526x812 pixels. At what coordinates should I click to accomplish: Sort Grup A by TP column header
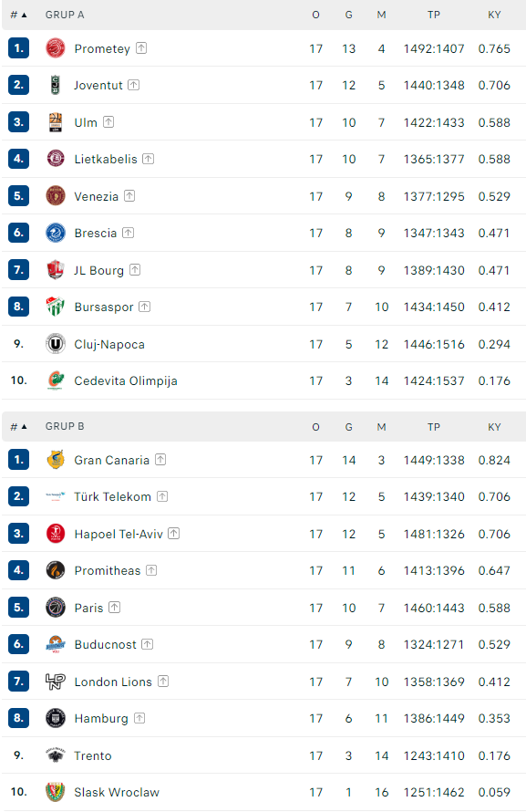(433, 15)
